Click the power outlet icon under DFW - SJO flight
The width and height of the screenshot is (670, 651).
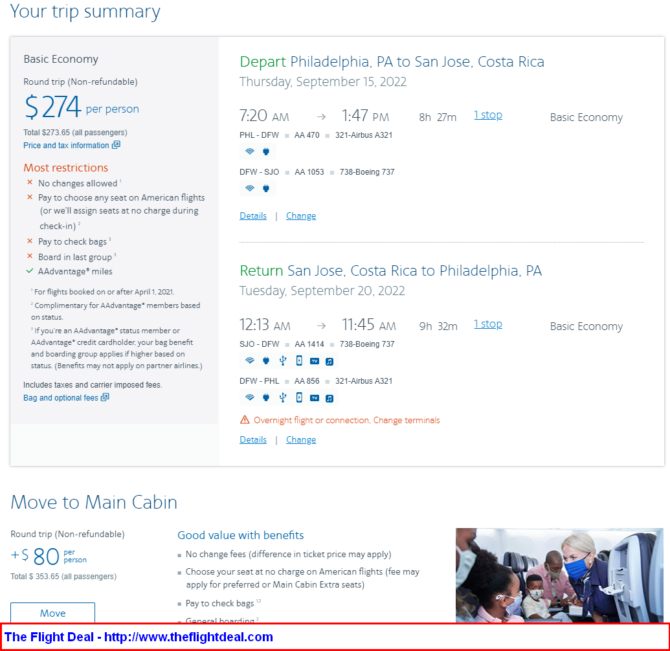pyautogui.click(x=266, y=188)
